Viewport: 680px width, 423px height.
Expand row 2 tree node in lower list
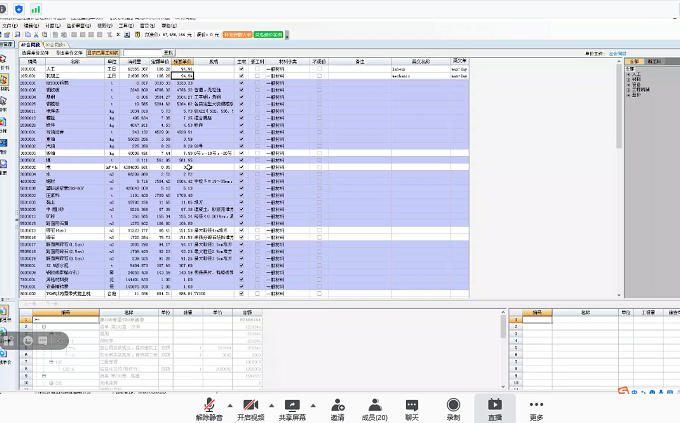point(43,327)
